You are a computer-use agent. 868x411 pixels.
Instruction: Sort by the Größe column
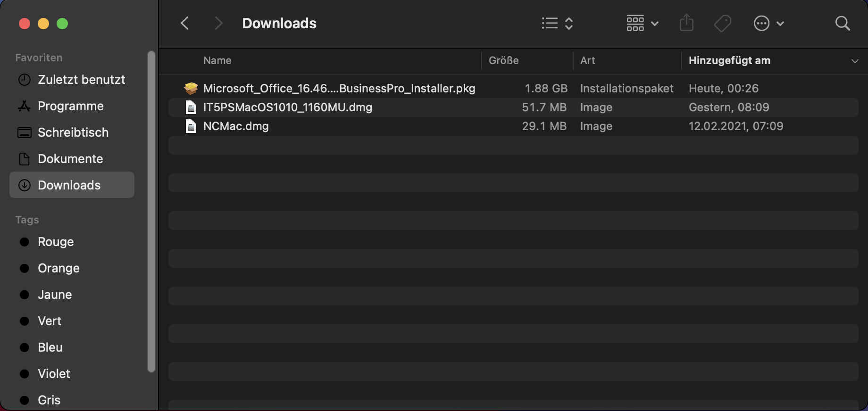click(x=504, y=60)
